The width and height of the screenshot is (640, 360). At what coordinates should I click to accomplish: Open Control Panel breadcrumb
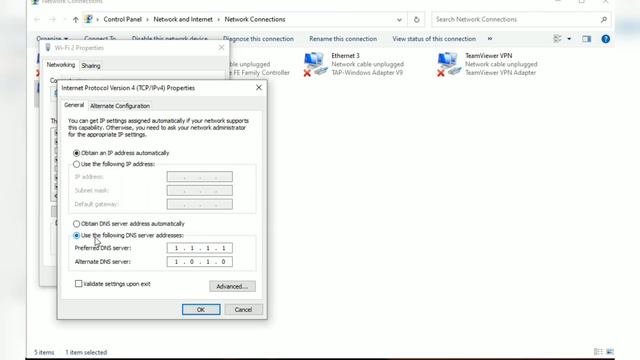click(122, 19)
